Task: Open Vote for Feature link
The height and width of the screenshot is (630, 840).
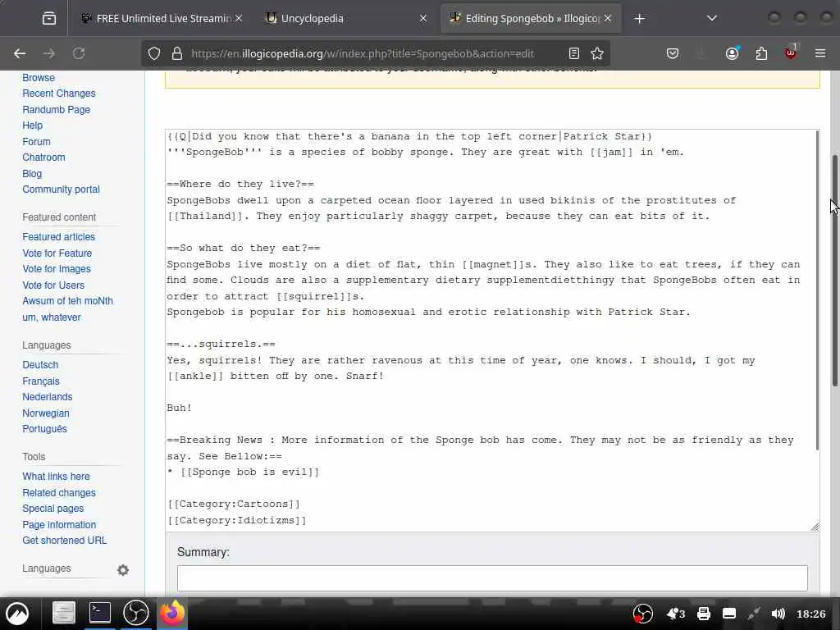Action: click(x=57, y=253)
